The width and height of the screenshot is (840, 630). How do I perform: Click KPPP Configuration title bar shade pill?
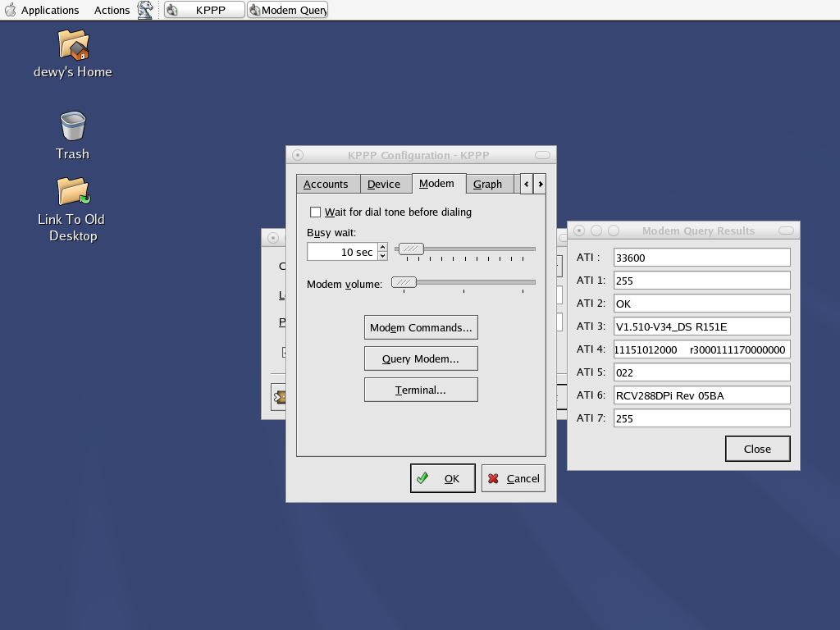click(543, 155)
